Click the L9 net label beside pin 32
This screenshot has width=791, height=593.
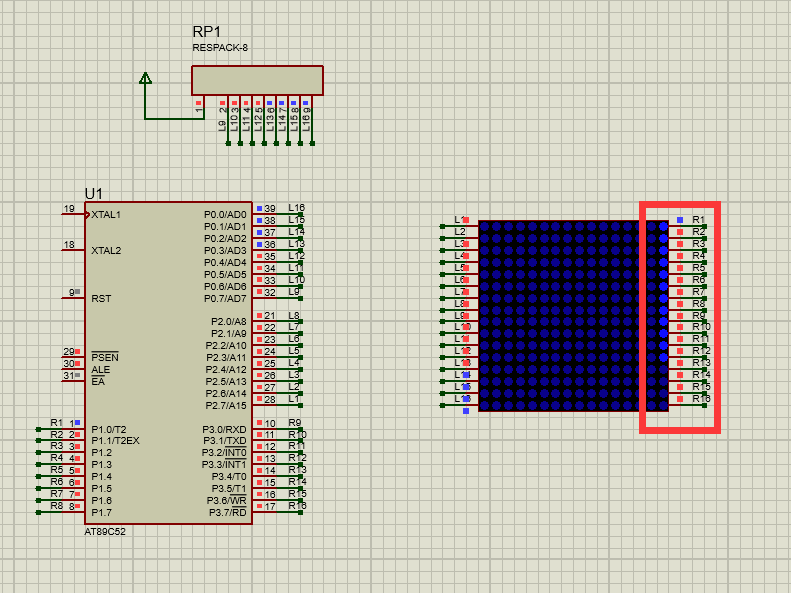[294, 291]
